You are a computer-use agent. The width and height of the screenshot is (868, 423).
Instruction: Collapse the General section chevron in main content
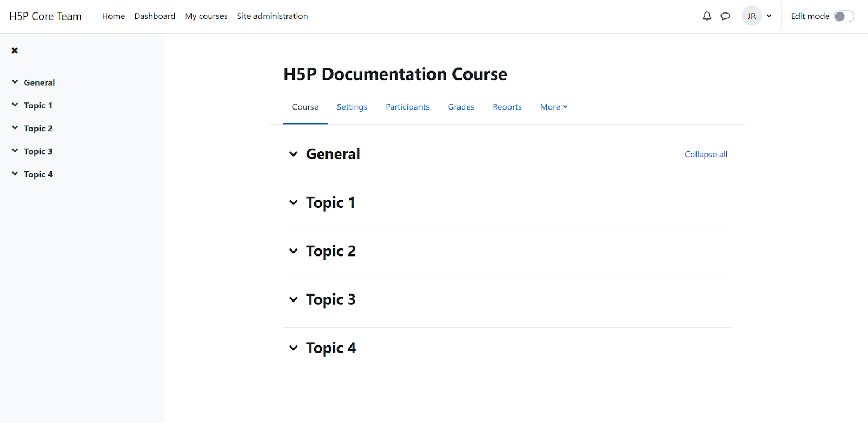(293, 154)
